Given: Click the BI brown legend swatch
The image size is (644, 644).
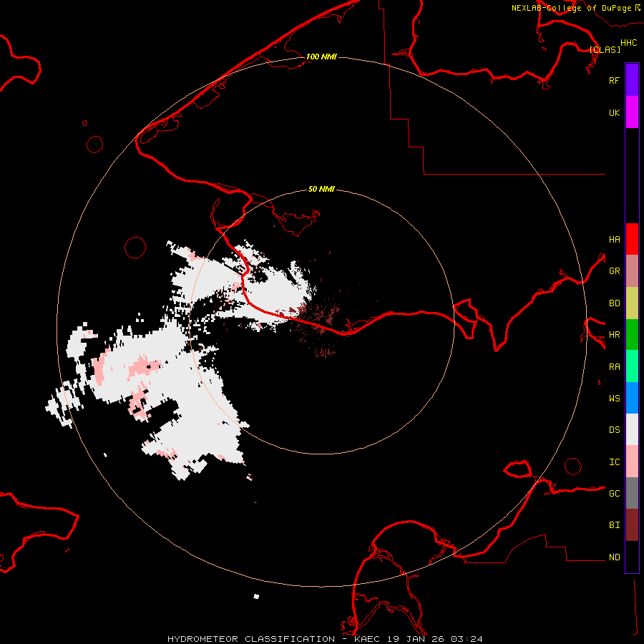Looking at the screenshot, I should [632, 525].
